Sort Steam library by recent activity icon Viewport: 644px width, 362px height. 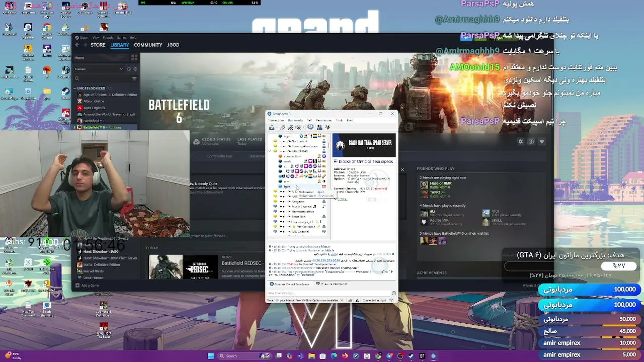pyautogui.click(x=129, y=69)
